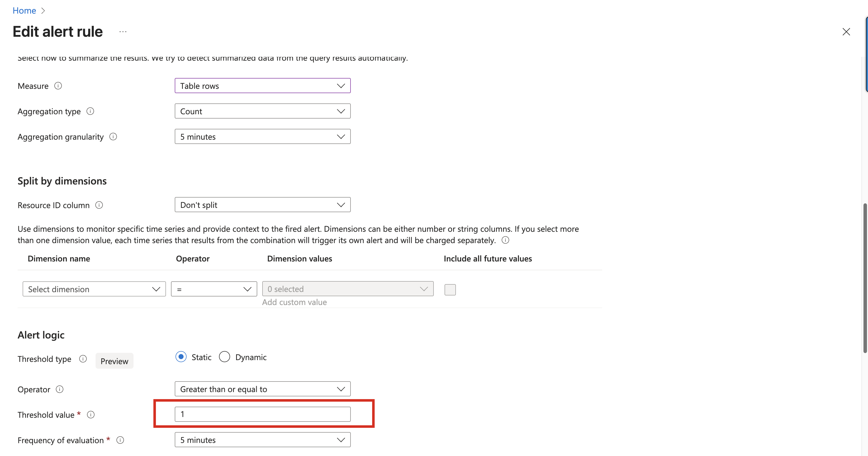Click the Frequency of evaluation info icon
Viewport: 868px width, 456px height.
pos(120,440)
